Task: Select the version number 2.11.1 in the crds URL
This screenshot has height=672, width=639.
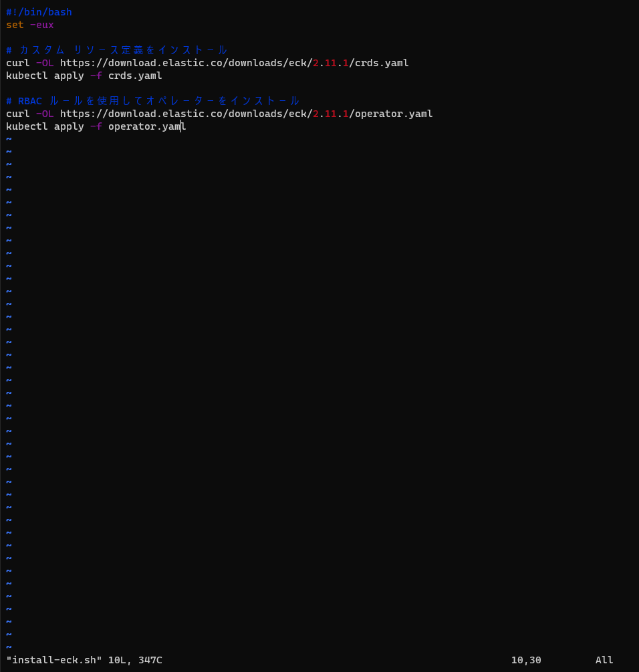Action: click(330, 62)
